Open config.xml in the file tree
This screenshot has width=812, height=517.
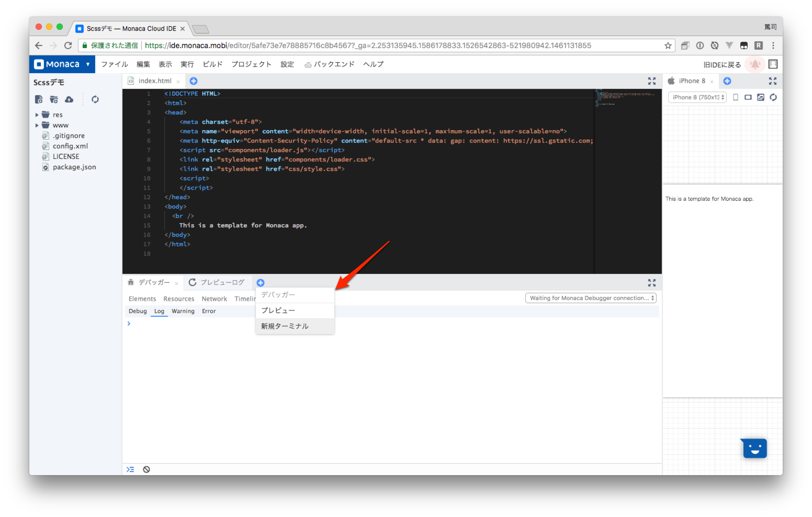[70, 146]
